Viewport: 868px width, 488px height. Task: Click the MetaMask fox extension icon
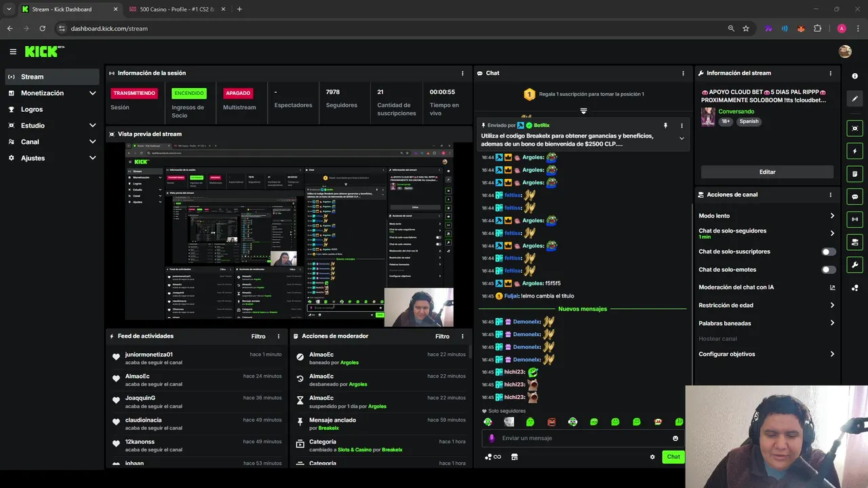tap(801, 28)
